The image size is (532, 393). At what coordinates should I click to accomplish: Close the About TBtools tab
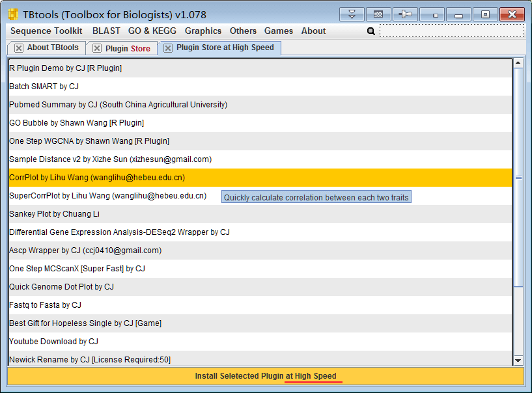tap(19, 48)
